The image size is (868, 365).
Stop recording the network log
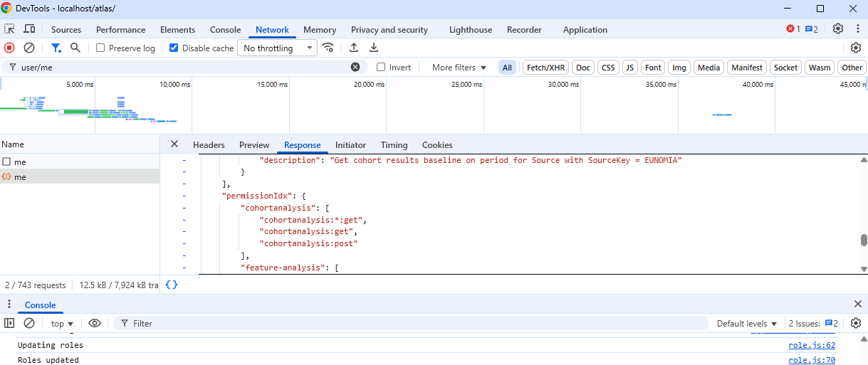pyautogui.click(x=9, y=48)
